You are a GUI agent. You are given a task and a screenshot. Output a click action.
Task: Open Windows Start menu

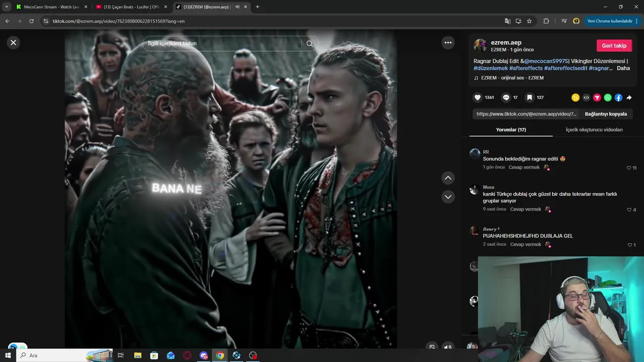pyautogui.click(x=8, y=355)
